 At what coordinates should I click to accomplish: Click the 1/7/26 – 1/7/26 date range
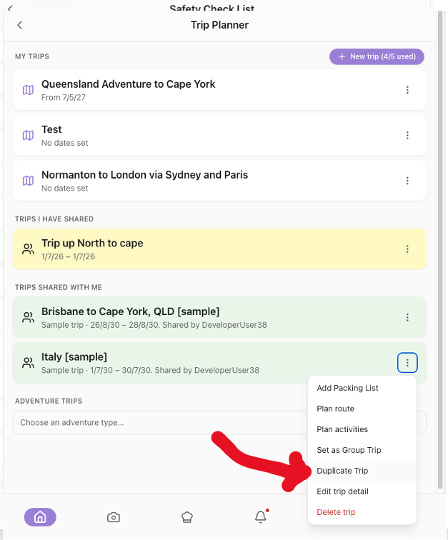68,257
